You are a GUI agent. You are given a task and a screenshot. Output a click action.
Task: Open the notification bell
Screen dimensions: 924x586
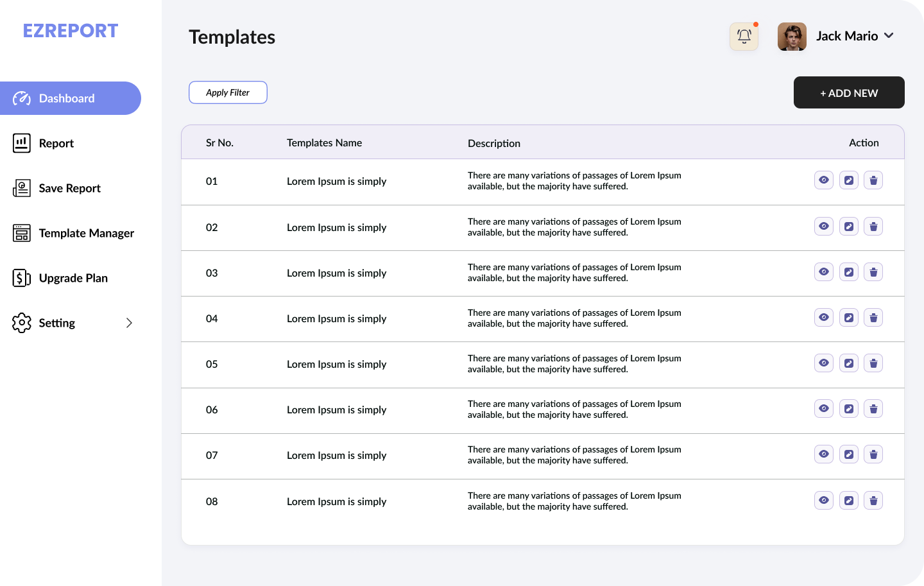(x=743, y=36)
